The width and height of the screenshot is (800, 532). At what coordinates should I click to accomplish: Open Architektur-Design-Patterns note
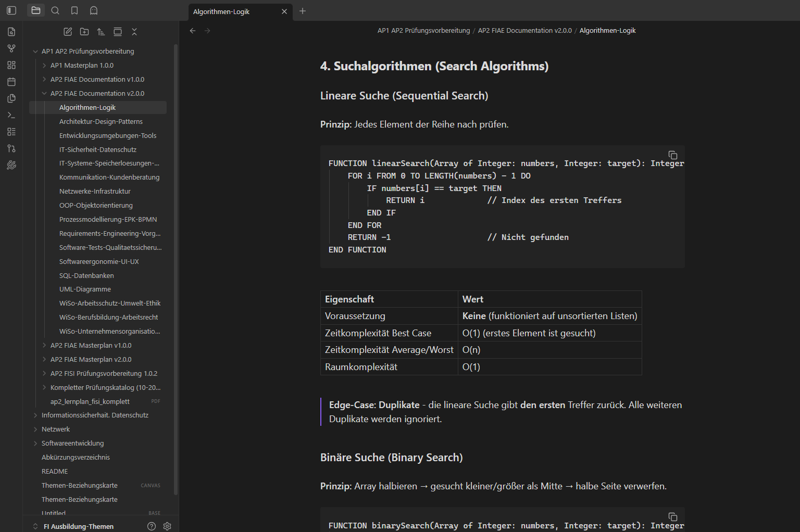[x=101, y=121]
